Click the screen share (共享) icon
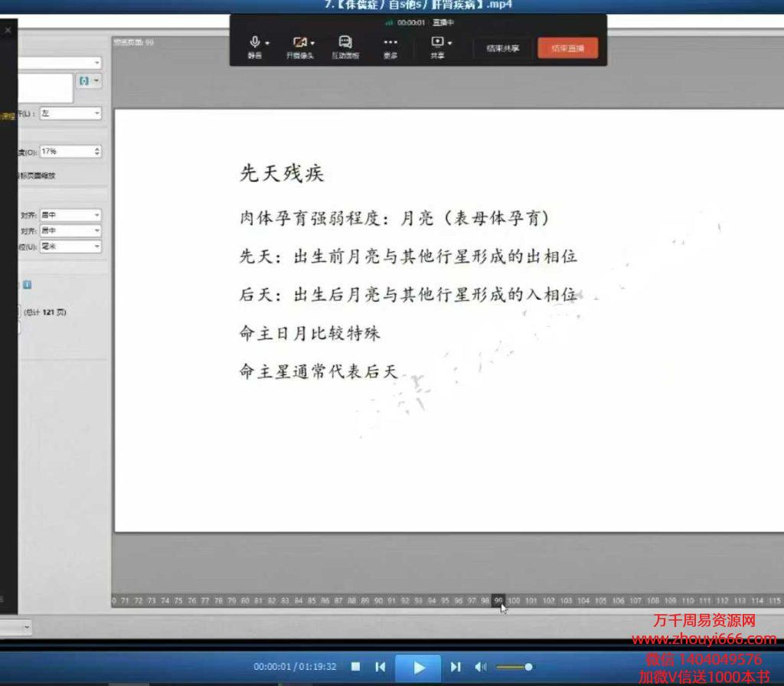 coord(436,43)
